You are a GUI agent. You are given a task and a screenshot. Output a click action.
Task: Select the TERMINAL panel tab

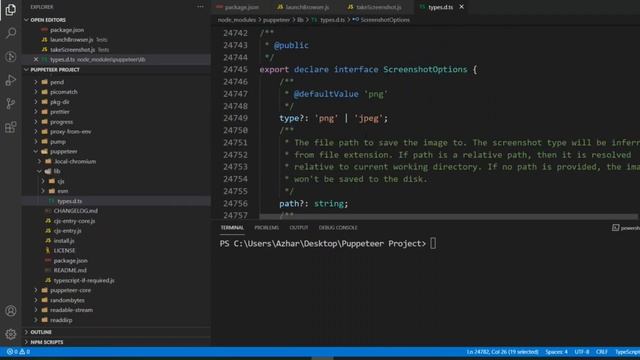[x=232, y=228]
